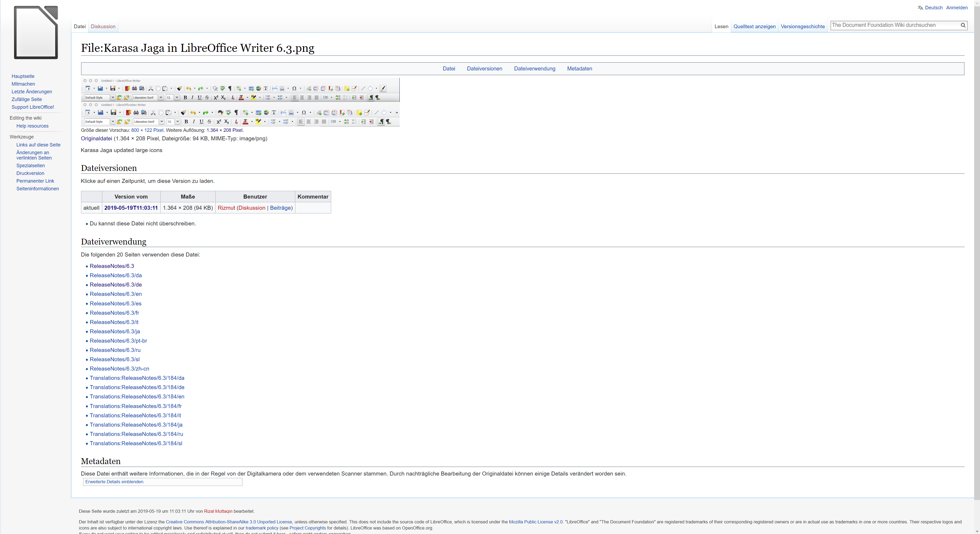Open ReleaseNotes/6.3/ru

click(x=115, y=350)
